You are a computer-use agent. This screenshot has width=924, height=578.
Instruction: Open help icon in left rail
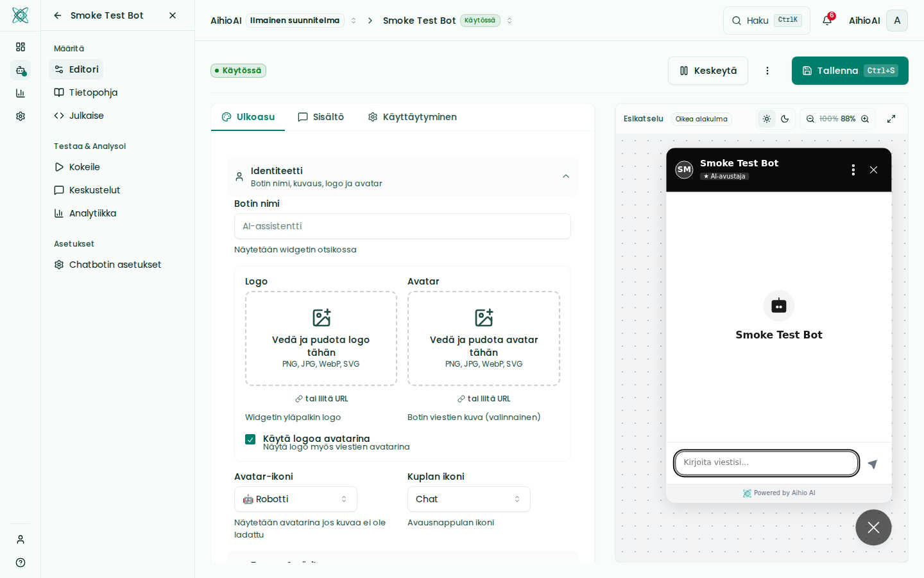[x=21, y=563]
